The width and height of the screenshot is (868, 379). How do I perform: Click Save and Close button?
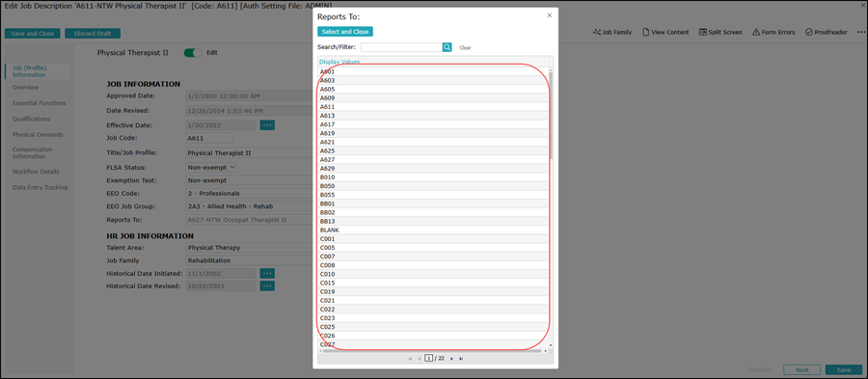point(33,33)
